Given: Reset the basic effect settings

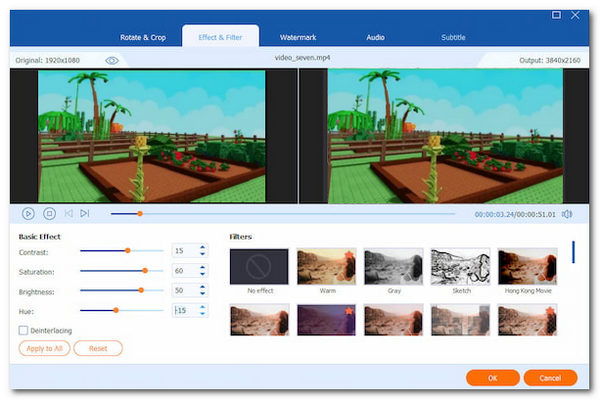Looking at the screenshot, I should pos(98,348).
